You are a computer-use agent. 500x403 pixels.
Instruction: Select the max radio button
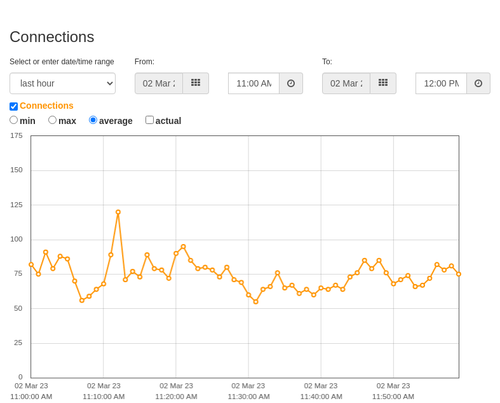tap(52, 120)
